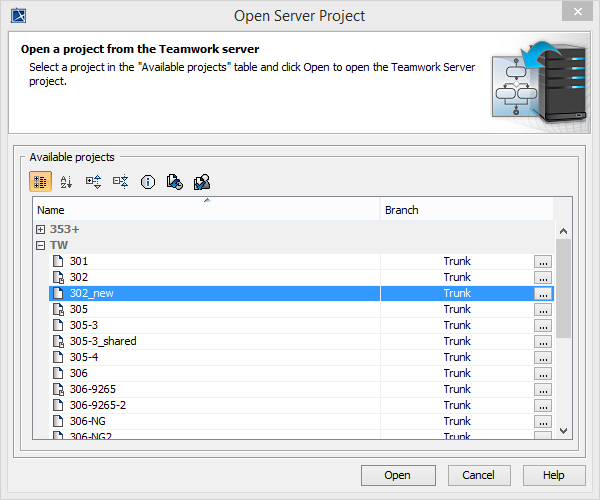Click the vertical scrollbar thumb
Image resolution: width=600 pixels, height=500 pixels.
563,288
